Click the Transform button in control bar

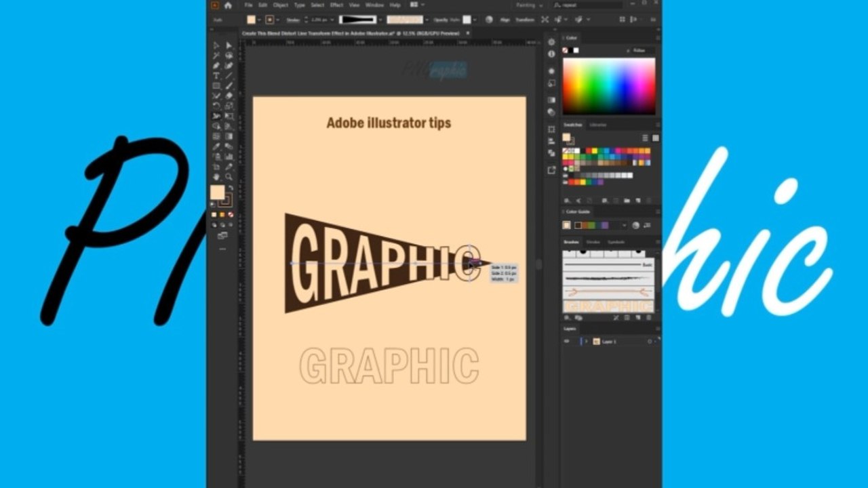pos(525,20)
